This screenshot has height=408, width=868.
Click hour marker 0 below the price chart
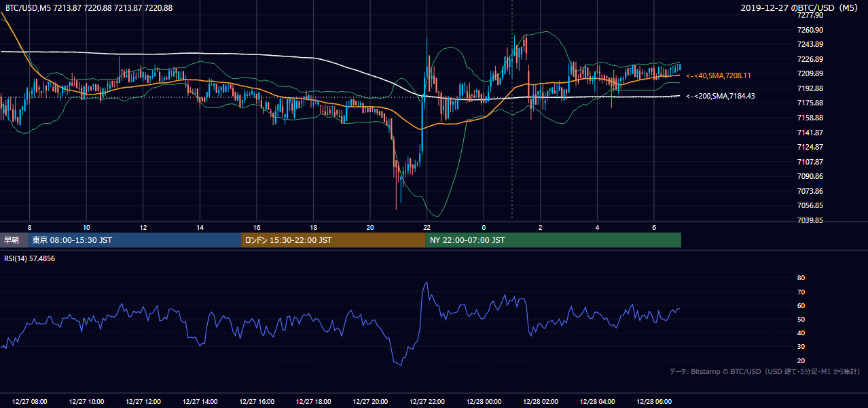tap(484, 227)
